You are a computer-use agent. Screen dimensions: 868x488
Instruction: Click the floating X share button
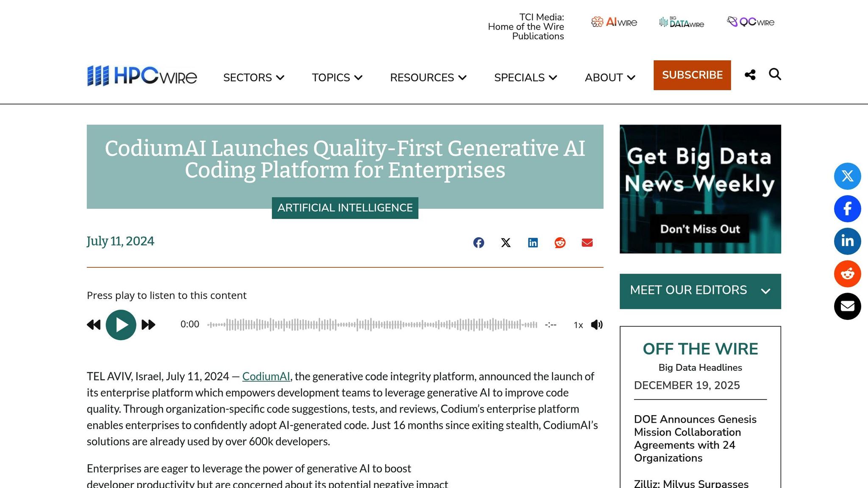click(847, 176)
